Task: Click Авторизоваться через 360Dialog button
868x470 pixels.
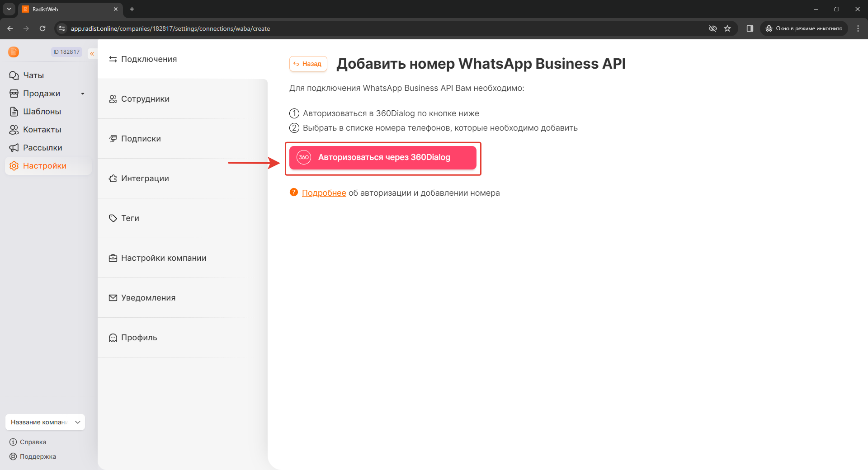Action: (383, 157)
